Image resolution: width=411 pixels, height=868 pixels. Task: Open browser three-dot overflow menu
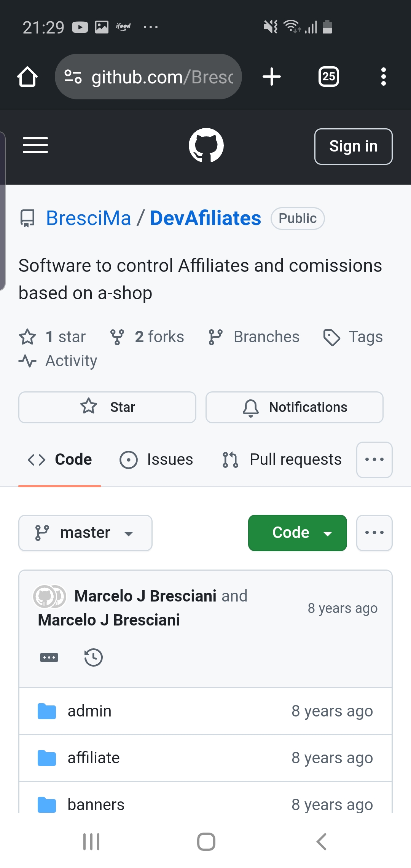[x=383, y=77]
